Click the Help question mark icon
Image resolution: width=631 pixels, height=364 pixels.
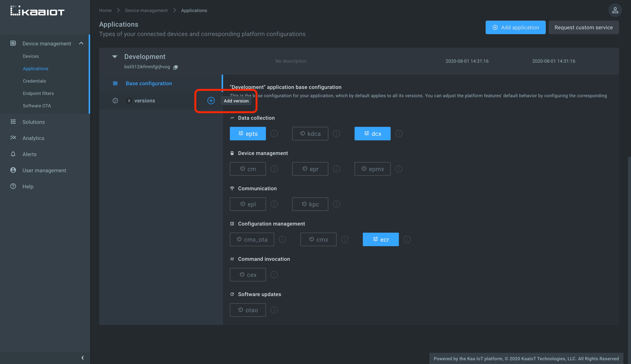[13, 186]
